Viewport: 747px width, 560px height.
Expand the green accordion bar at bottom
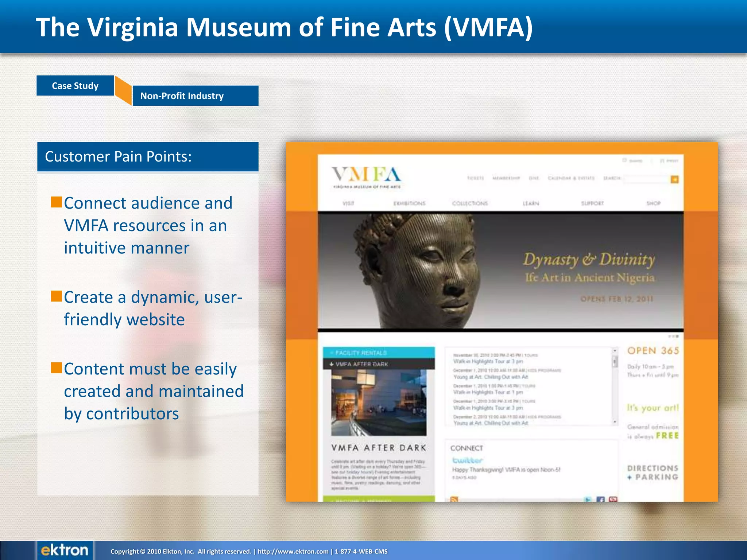point(379,499)
